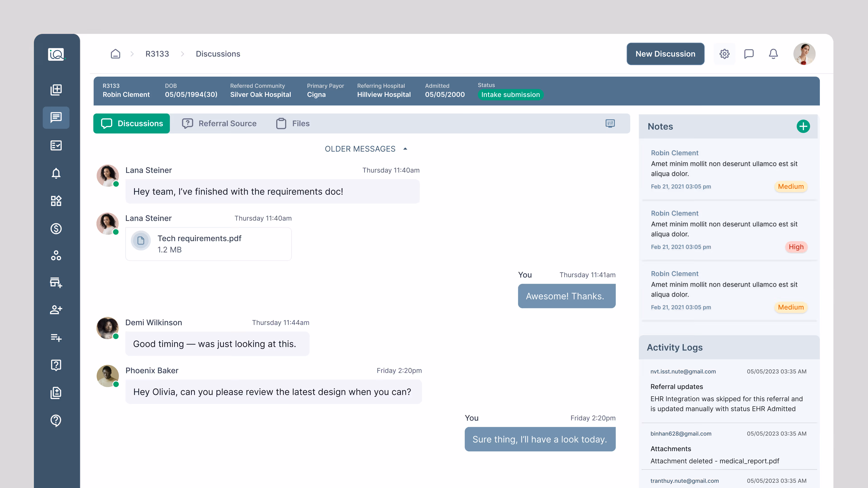Click the chat bubble icon in the top bar

coord(749,54)
